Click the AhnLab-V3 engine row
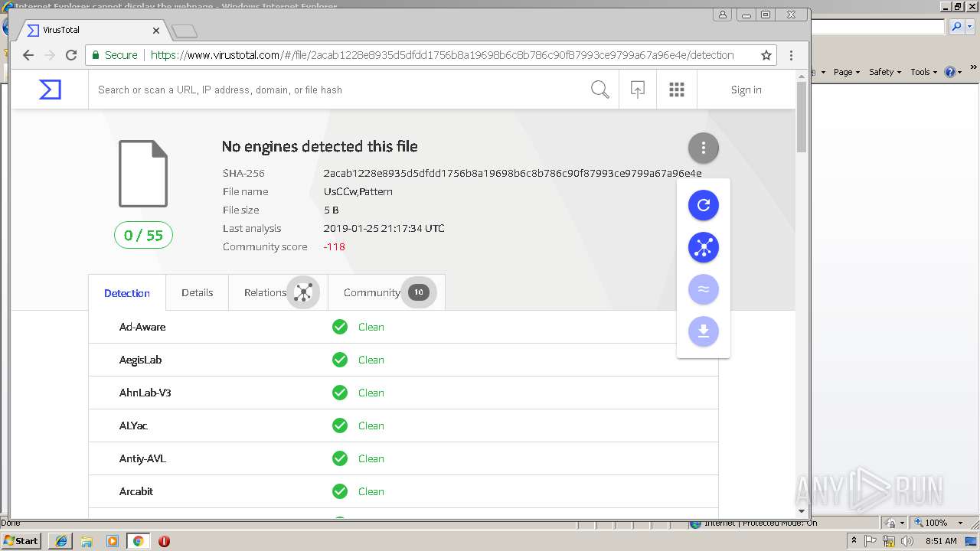Image resolution: width=980 pixels, height=551 pixels. pos(403,393)
